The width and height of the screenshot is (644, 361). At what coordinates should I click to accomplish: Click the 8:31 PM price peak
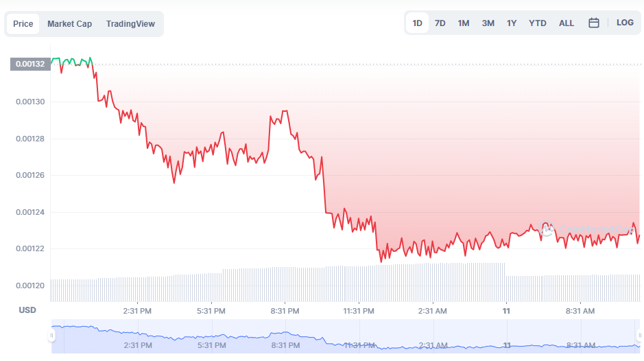pos(285,110)
